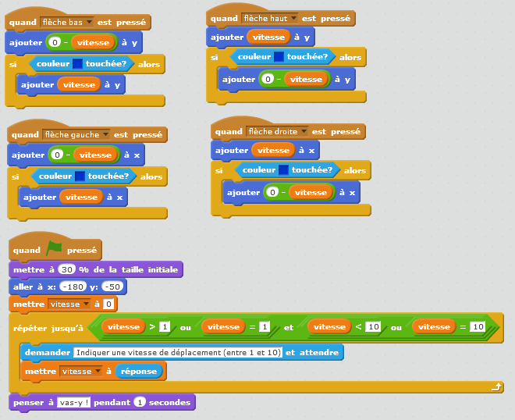The height and width of the screenshot is (420, 515).
Task: Edit the x value -180 field
Action: (x=73, y=287)
